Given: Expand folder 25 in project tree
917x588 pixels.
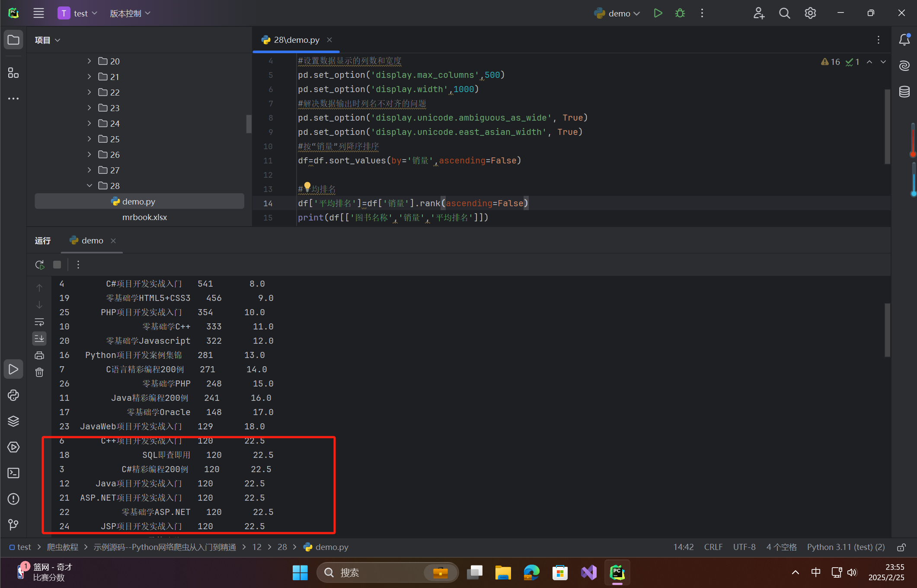Looking at the screenshot, I should point(89,139).
